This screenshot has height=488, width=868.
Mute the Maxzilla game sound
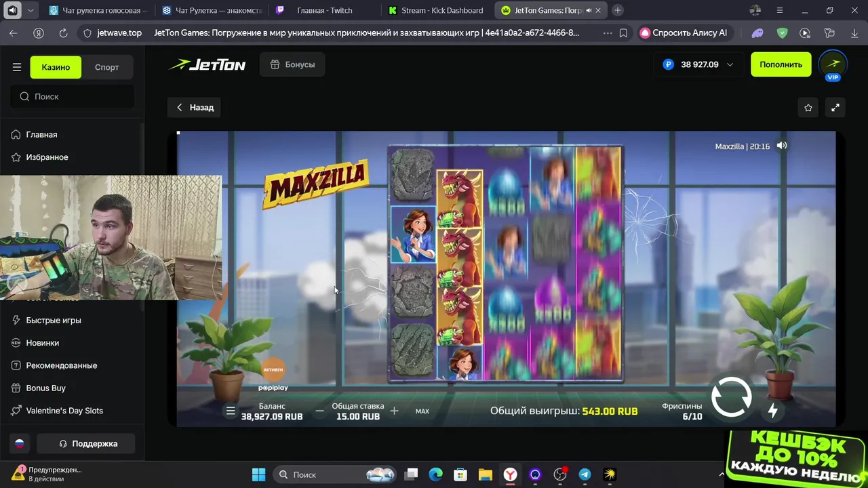tap(782, 146)
